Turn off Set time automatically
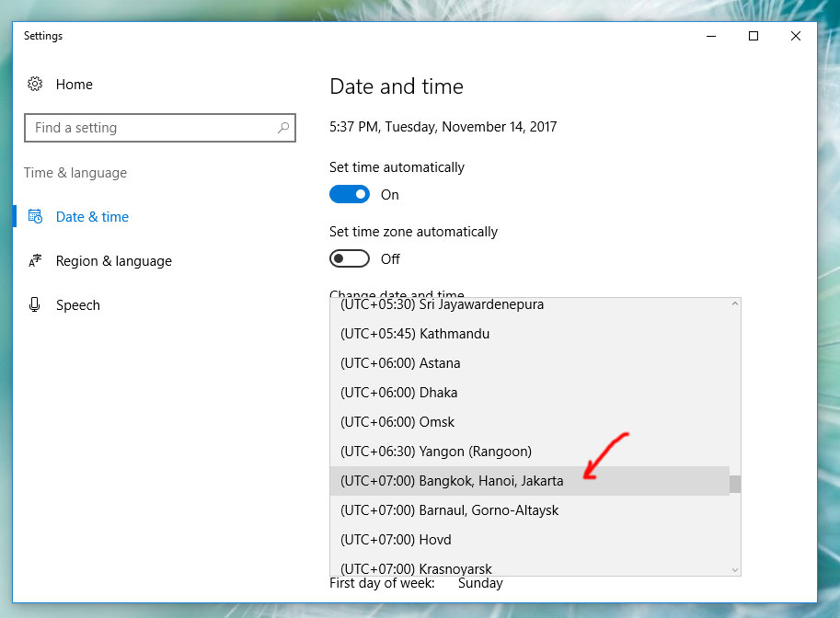The image size is (840, 618). point(350,195)
